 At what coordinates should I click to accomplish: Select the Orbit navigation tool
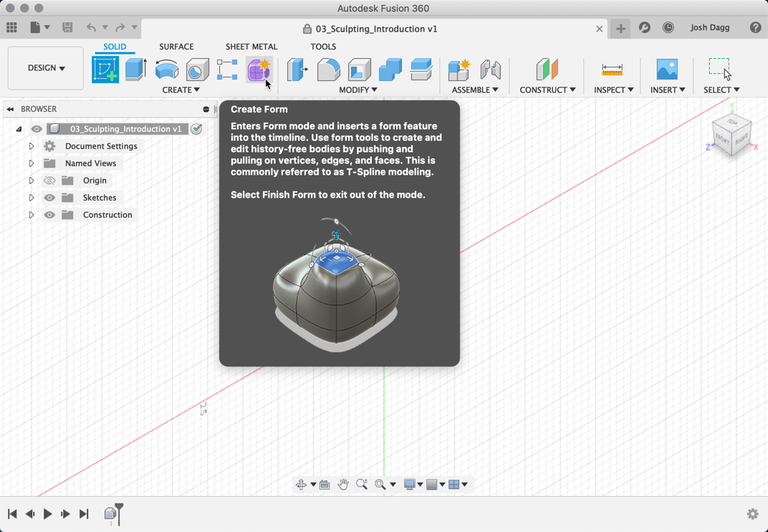301,485
